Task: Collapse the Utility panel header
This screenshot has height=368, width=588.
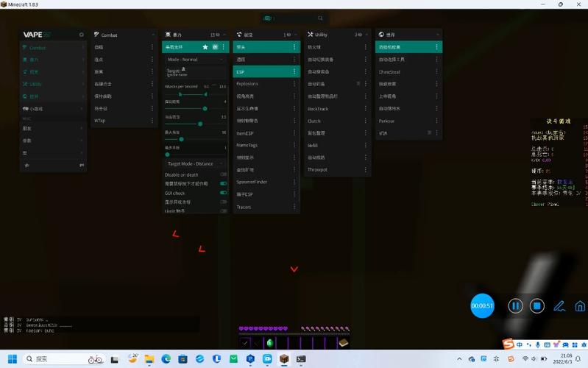Action: [366, 35]
